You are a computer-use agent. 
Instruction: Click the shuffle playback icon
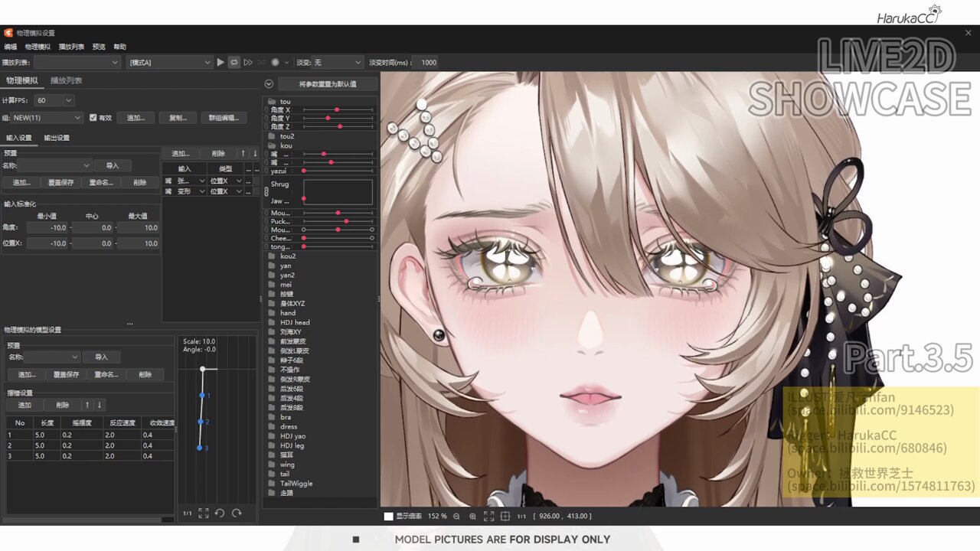pyautogui.click(x=262, y=62)
